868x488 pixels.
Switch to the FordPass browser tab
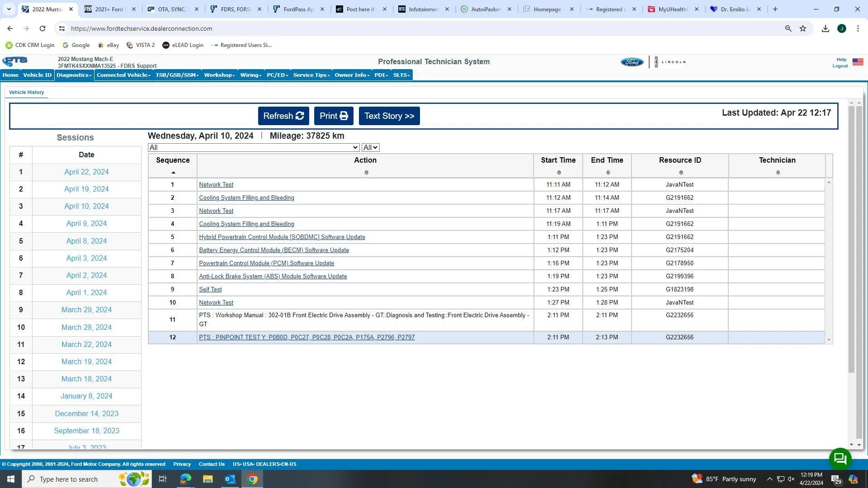click(298, 9)
